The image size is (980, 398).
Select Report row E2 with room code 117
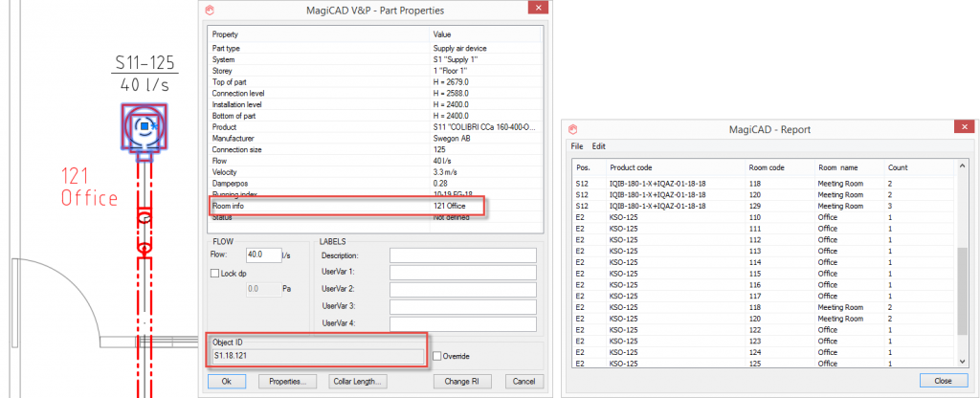point(765,297)
